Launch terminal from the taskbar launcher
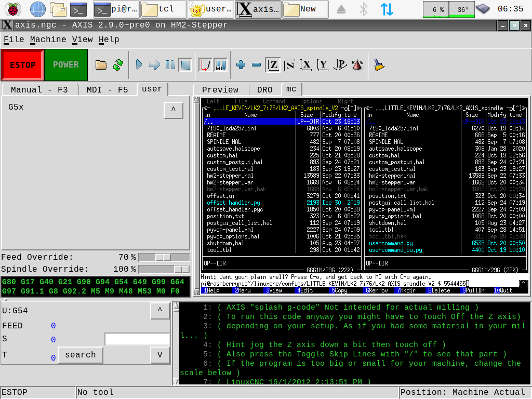The image size is (532, 399). (78, 9)
